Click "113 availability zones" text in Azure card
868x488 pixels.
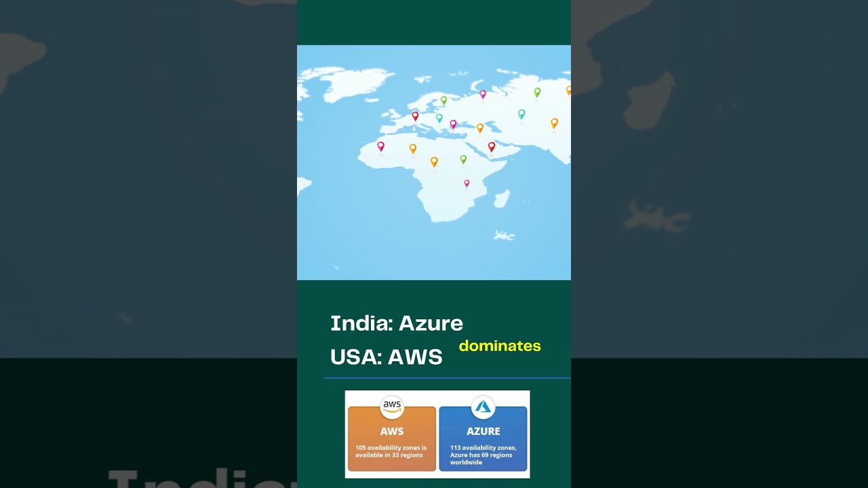[482, 447]
